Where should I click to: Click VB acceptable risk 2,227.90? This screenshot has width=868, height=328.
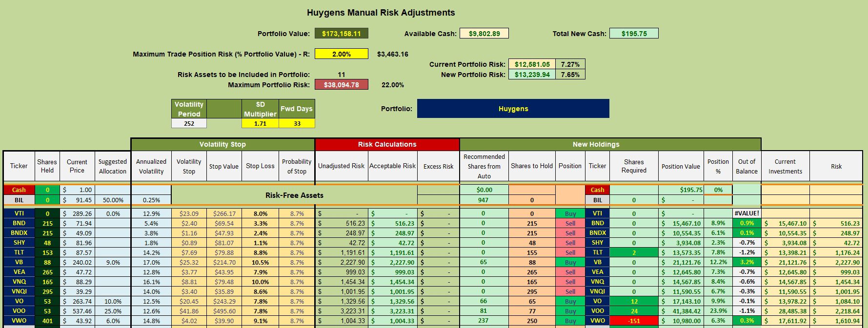pyautogui.click(x=392, y=262)
